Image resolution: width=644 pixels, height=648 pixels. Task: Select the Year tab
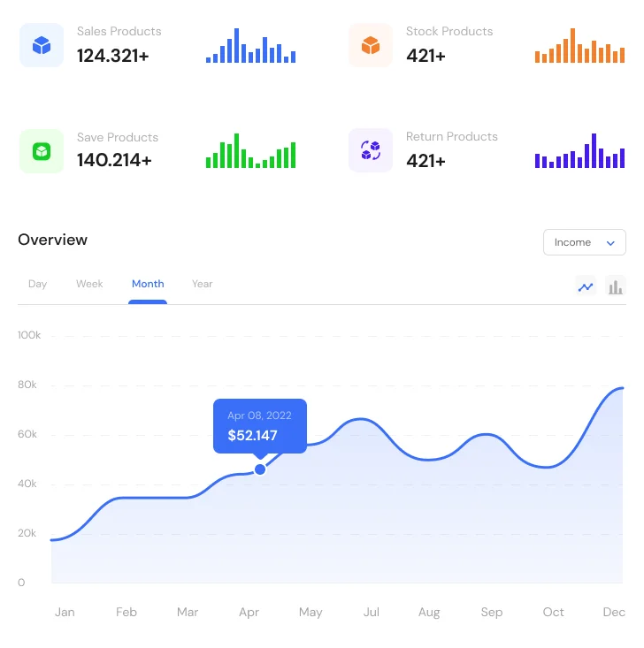click(x=203, y=284)
